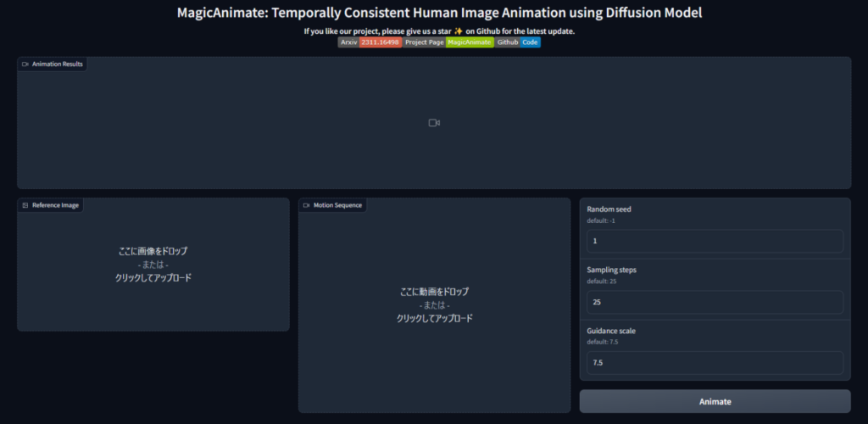Click the 'Random seed' label
868x424 pixels.
pyautogui.click(x=609, y=209)
